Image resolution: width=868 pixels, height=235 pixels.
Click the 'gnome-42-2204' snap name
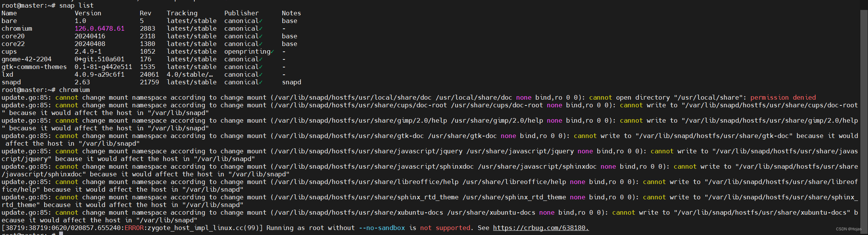pyautogui.click(x=27, y=59)
